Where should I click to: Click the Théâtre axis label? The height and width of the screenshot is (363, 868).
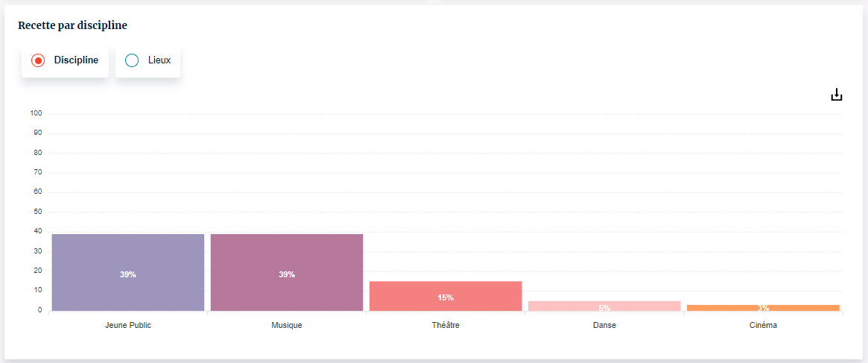pos(446,326)
